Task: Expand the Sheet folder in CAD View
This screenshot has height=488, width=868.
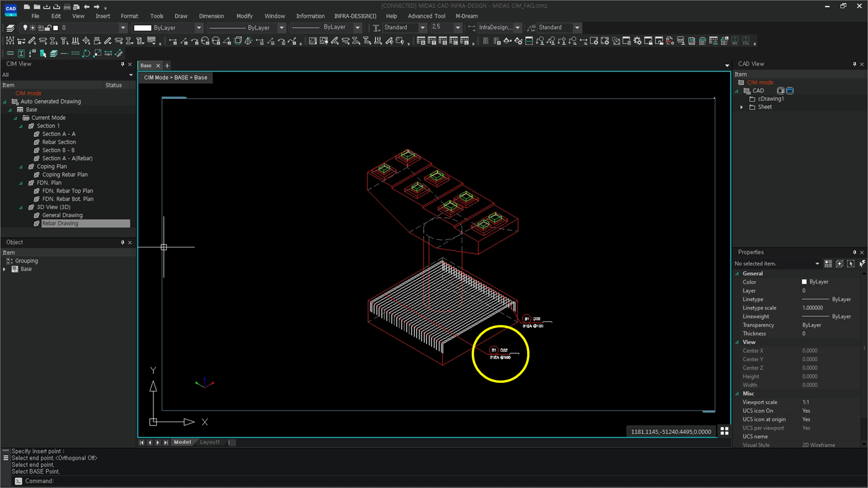Action: [741, 106]
